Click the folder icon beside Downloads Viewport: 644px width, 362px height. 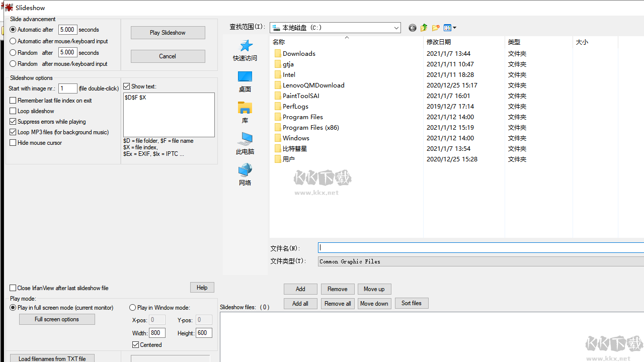tap(278, 54)
